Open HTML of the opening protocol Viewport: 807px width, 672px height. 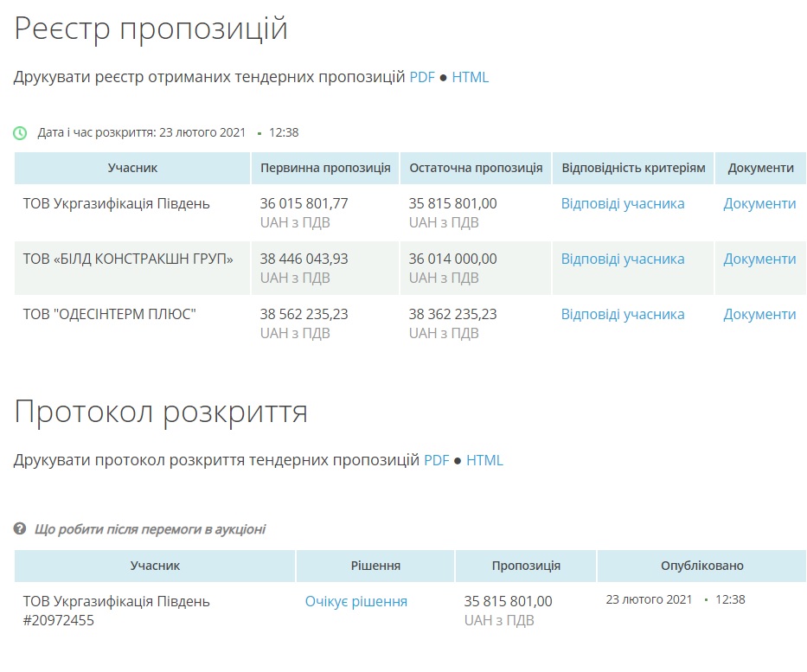[x=484, y=460]
